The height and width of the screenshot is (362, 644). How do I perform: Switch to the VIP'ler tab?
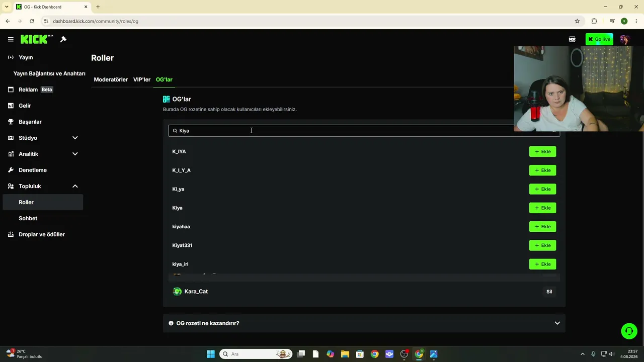(x=142, y=79)
